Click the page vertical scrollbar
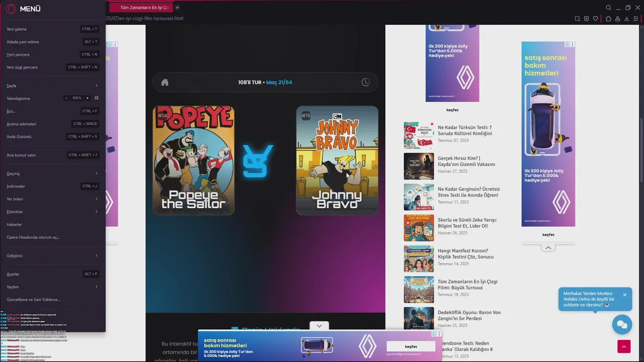 tap(641, 151)
